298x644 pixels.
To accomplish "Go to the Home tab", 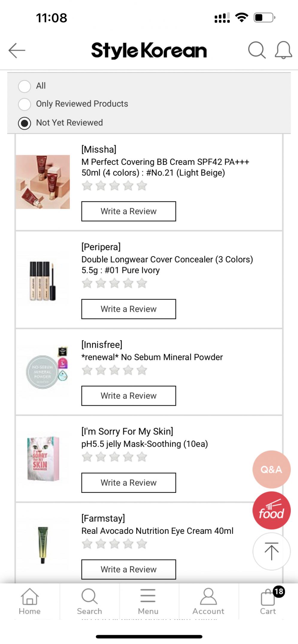I will point(30,602).
